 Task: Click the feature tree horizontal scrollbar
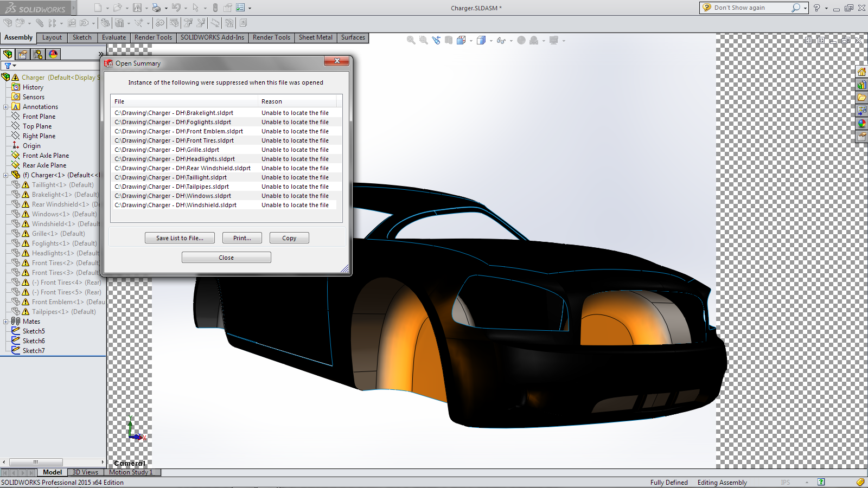pyautogui.click(x=36, y=462)
